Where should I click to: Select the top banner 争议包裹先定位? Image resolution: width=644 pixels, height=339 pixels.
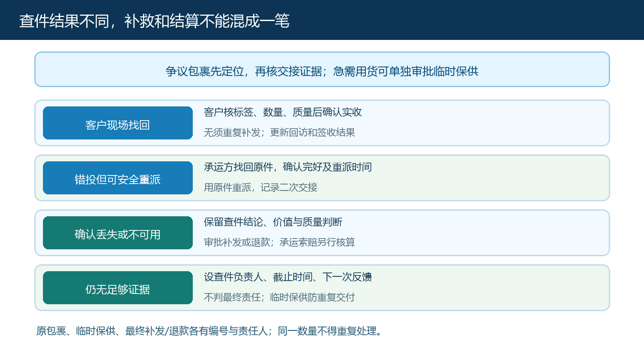click(x=322, y=70)
